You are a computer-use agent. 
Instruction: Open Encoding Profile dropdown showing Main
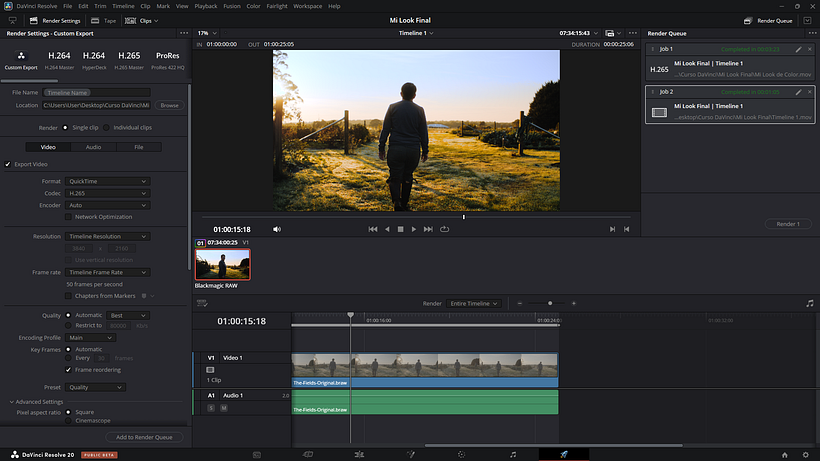tap(90, 338)
